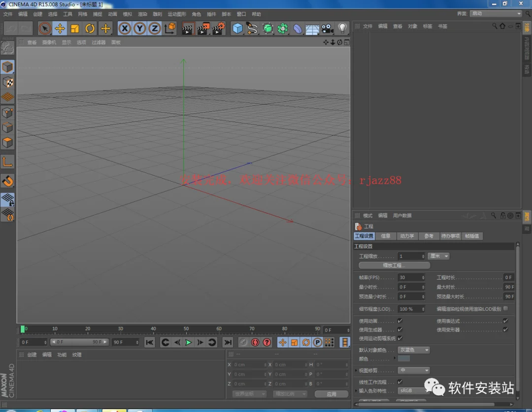The height and width of the screenshot is (412, 532).
Task: Open the 运动图形 menu
Action: click(177, 14)
